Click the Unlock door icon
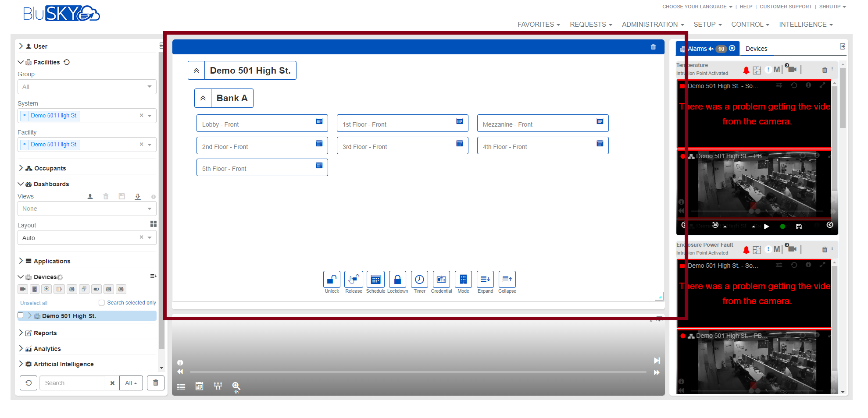 pyautogui.click(x=332, y=280)
